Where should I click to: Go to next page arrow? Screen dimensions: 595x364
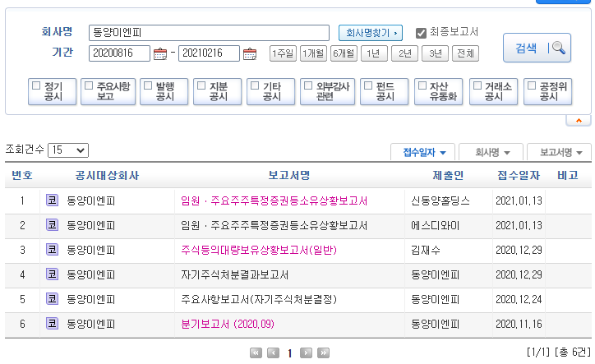(306, 353)
